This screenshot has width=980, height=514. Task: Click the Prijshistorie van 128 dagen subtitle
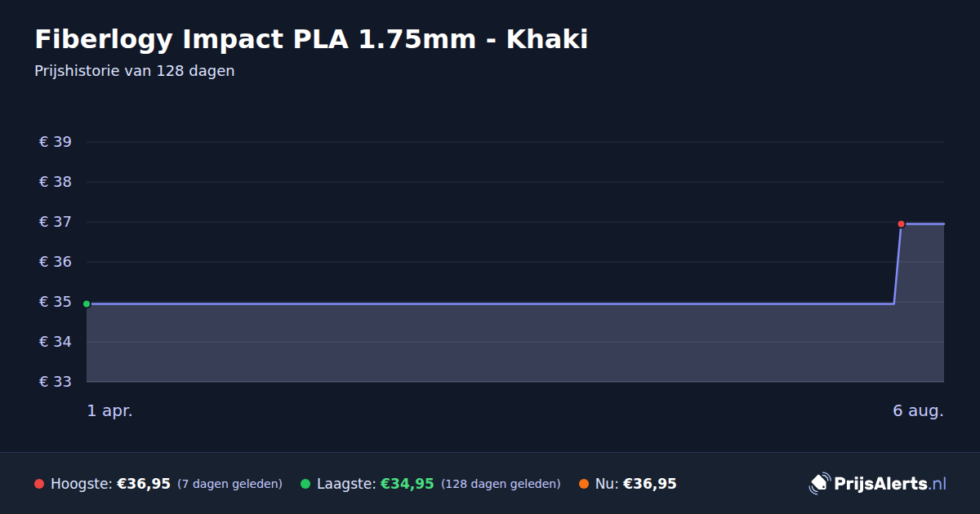tap(135, 71)
